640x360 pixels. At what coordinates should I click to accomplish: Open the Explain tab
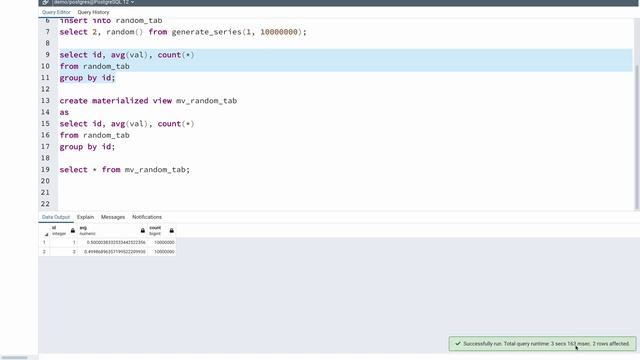coord(85,217)
